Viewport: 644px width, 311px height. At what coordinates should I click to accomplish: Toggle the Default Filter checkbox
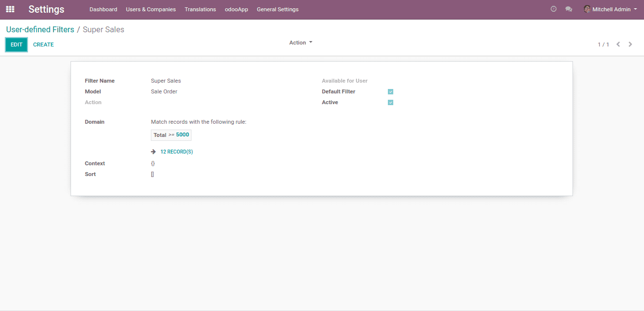pos(390,92)
